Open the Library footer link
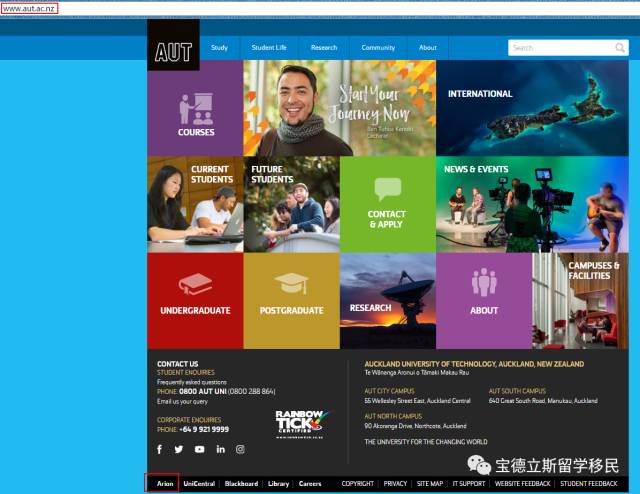Screen dimensions: 640x494 pyautogui.click(x=278, y=483)
